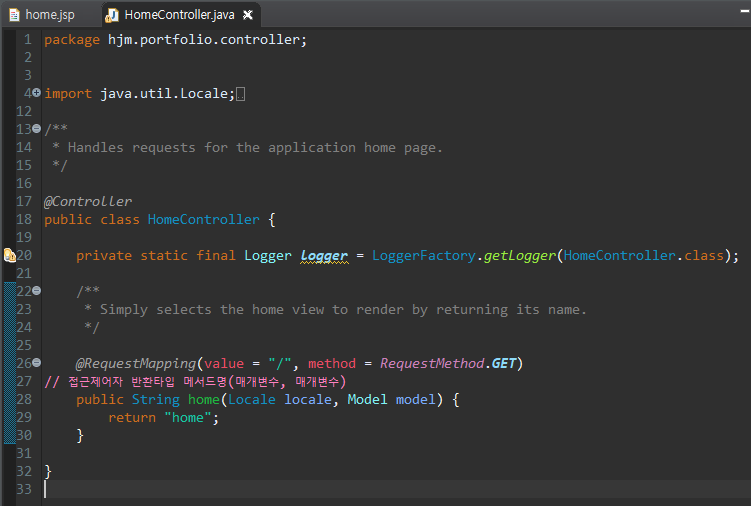Click the warning marker on line 20
This screenshot has width=751, height=506.
(x=10, y=255)
